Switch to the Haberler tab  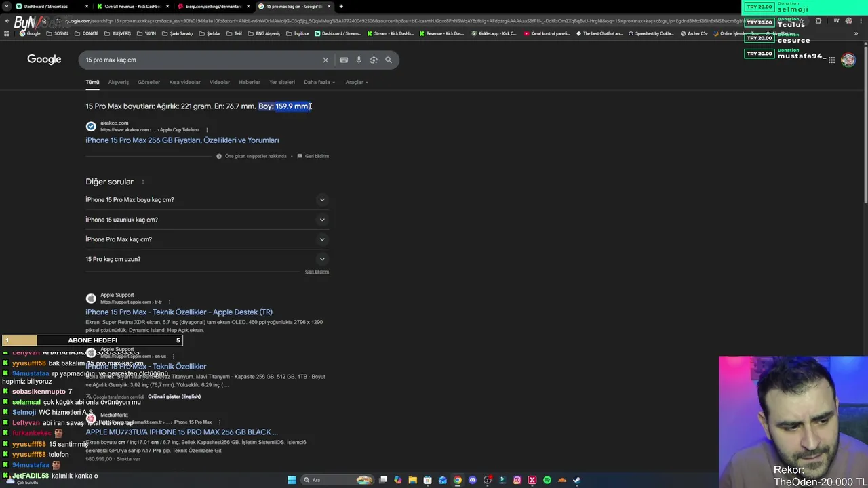pyautogui.click(x=249, y=82)
